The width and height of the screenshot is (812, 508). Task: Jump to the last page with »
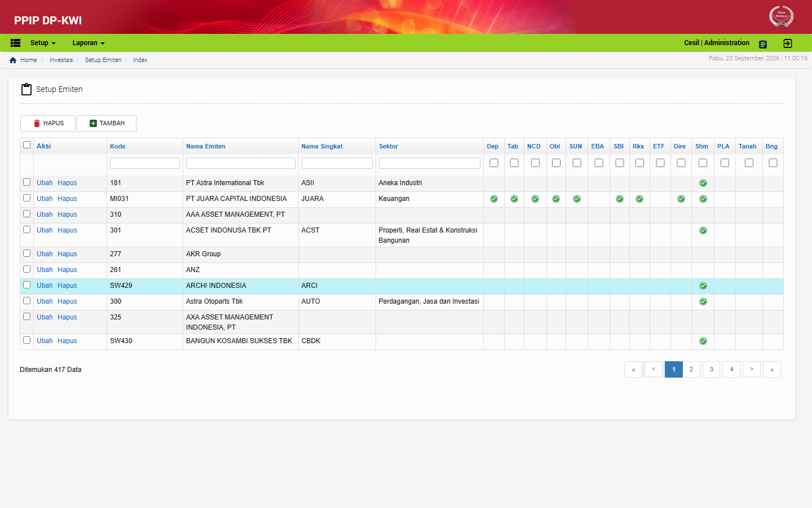pos(772,369)
